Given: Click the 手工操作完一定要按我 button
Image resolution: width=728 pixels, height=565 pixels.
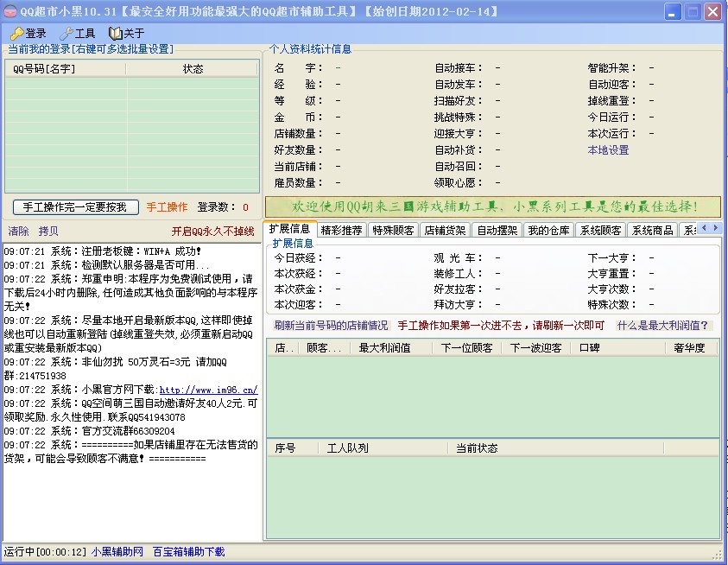Looking at the screenshot, I should (76, 207).
